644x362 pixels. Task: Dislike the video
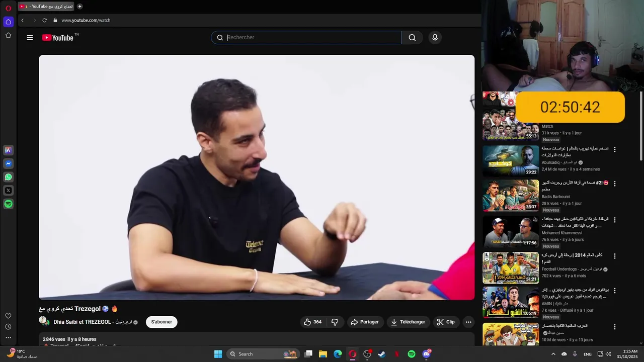[x=335, y=322]
